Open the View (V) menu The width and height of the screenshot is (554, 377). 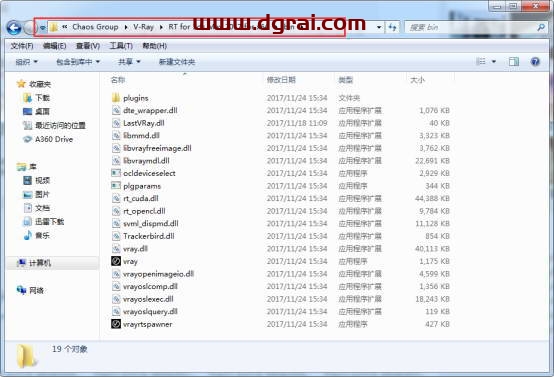point(88,46)
